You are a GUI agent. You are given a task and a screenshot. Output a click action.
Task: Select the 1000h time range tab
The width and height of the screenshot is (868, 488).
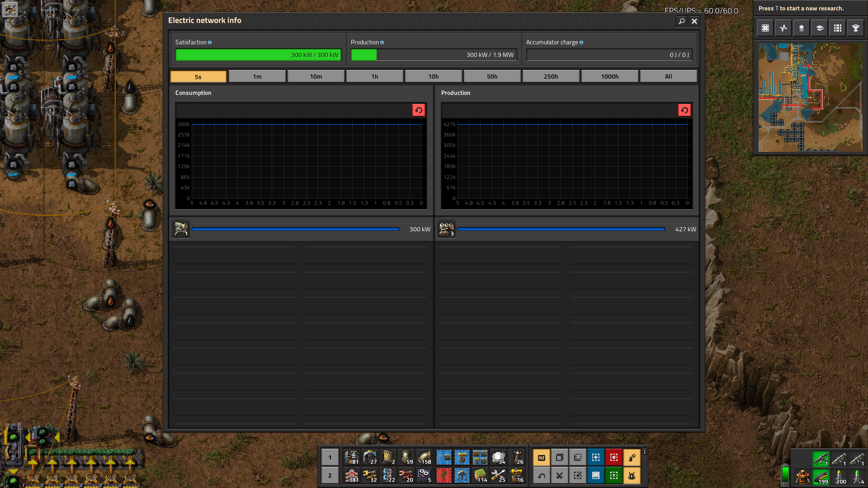610,76
